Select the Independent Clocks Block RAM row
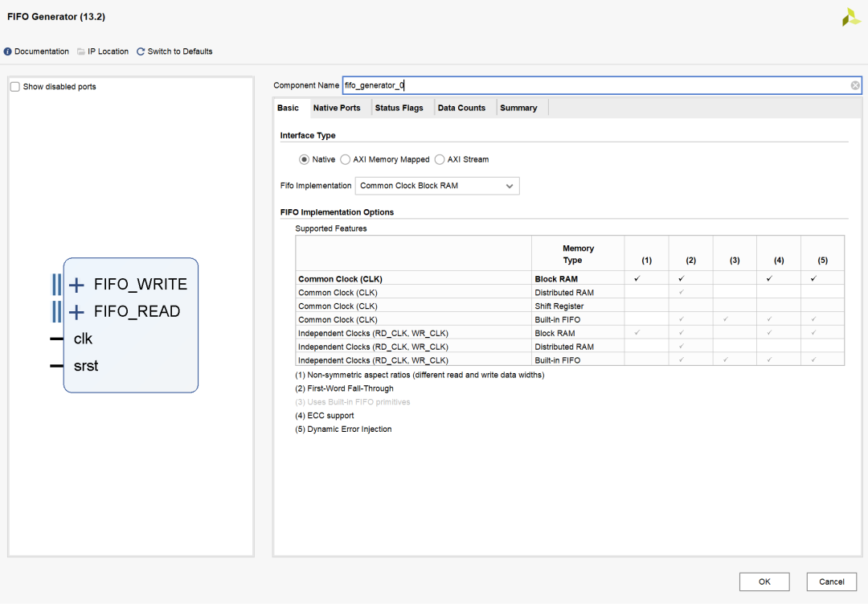The height and width of the screenshot is (604, 868). [x=570, y=333]
